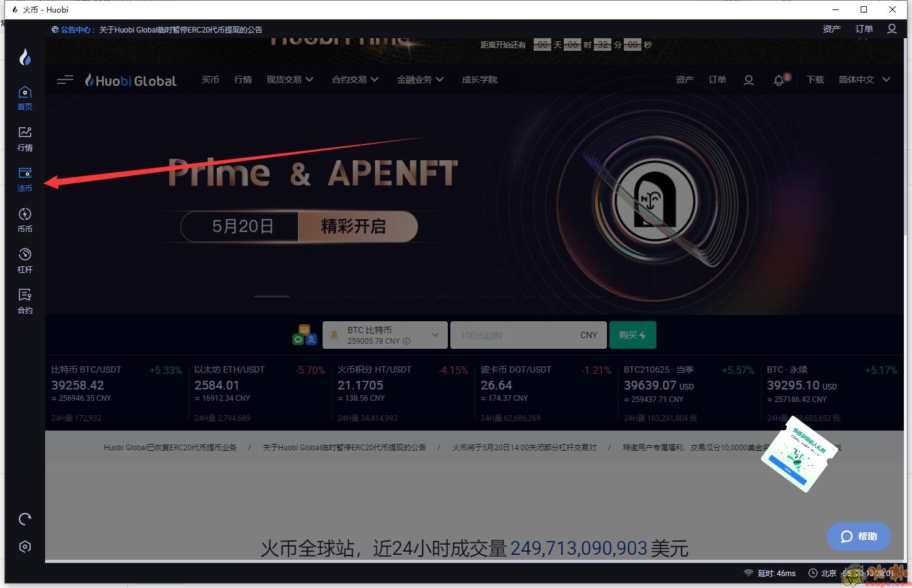The image size is (912, 588).
Task: Open the ERC20 withdrawal suspension announcement at top
Action: 181,29
